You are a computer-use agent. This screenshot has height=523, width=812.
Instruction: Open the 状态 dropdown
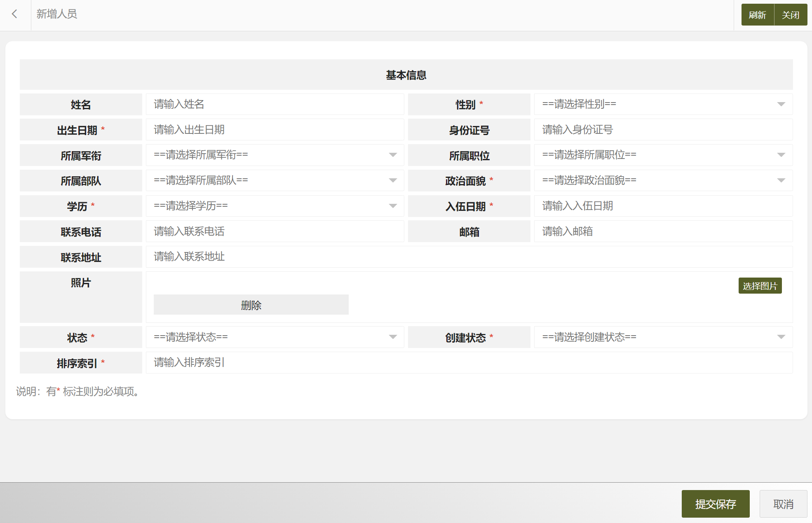pos(275,337)
